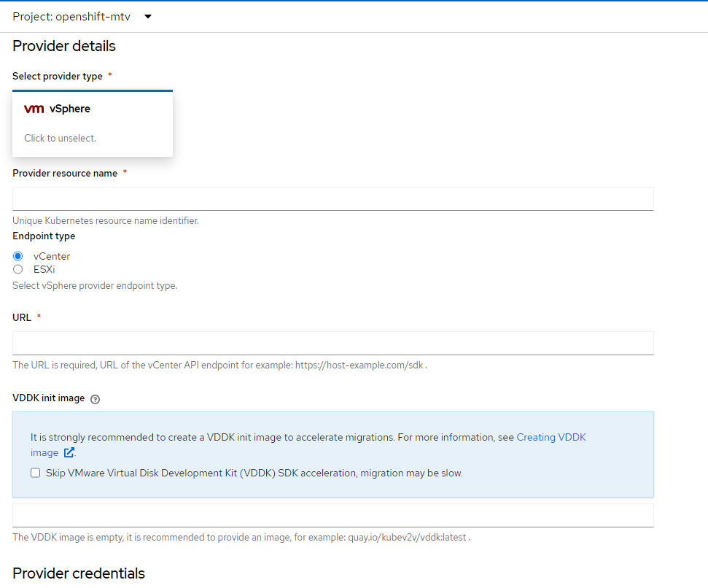
Task: Focus the Provider resource name field
Action: pyautogui.click(x=332, y=198)
